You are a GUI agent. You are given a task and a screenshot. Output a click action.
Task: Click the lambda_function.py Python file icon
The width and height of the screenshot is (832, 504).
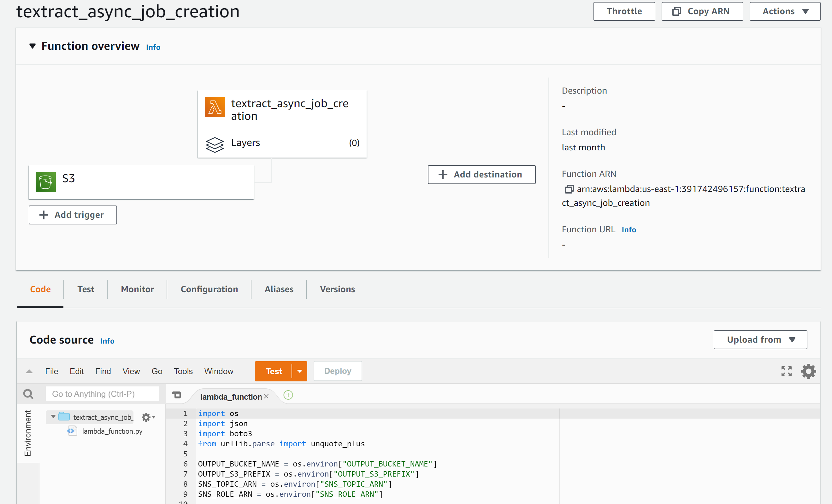72,431
